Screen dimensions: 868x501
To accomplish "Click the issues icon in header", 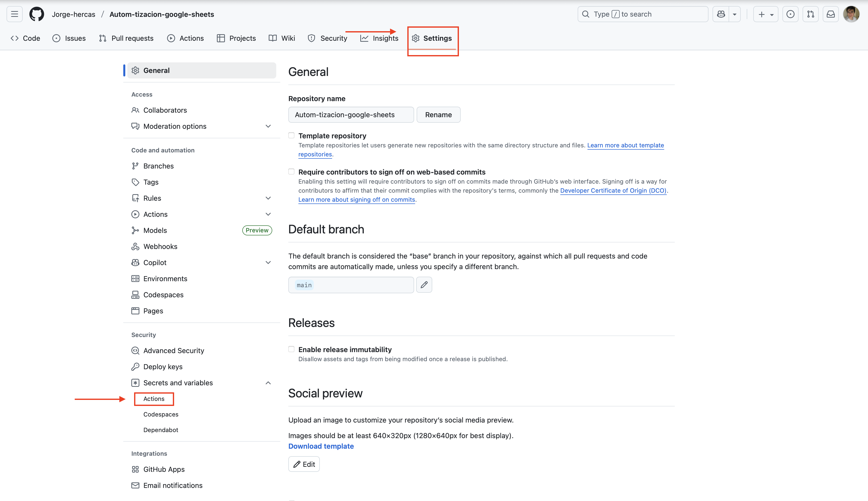I will pyautogui.click(x=790, y=14).
